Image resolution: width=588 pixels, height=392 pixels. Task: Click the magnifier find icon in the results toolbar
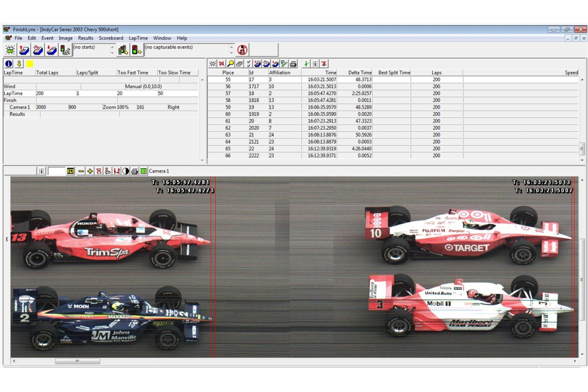tap(230, 64)
